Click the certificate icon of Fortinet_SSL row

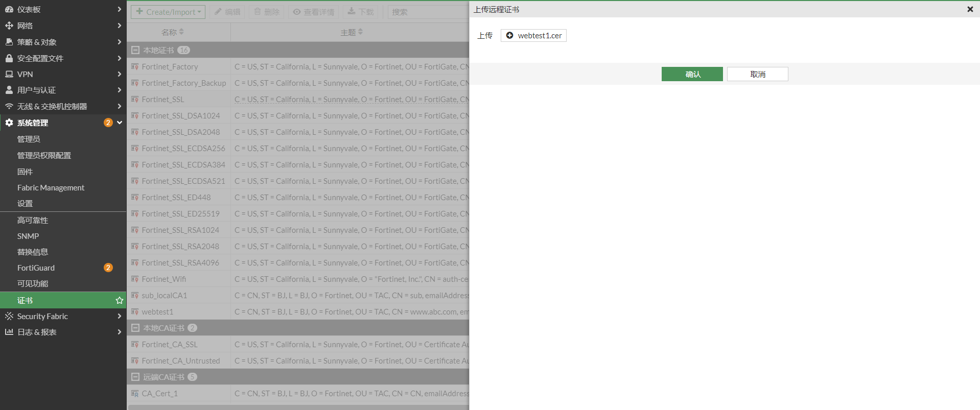(135, 99)
